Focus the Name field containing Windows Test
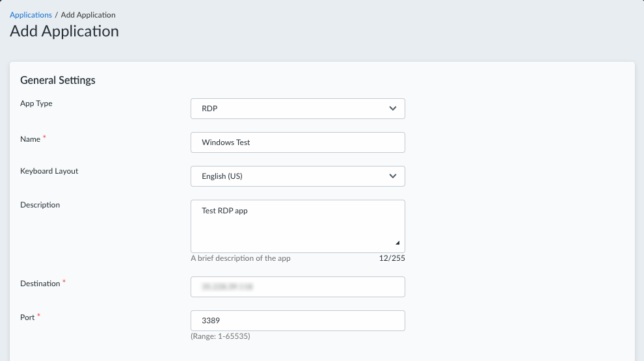The height and width of the screenshot is (361, 644). pyautogui.click(x=297, y=142)
